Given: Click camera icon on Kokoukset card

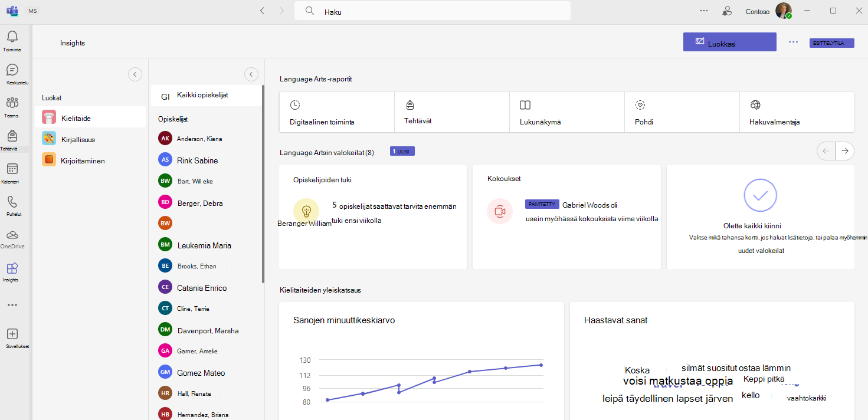Looking at the screenshot, I should click(500, 211).
